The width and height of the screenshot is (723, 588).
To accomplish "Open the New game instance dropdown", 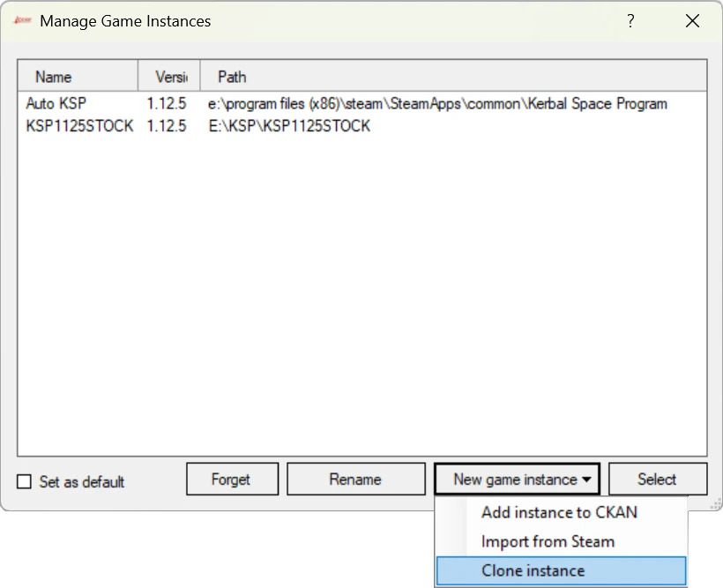I will pos(517,480).
